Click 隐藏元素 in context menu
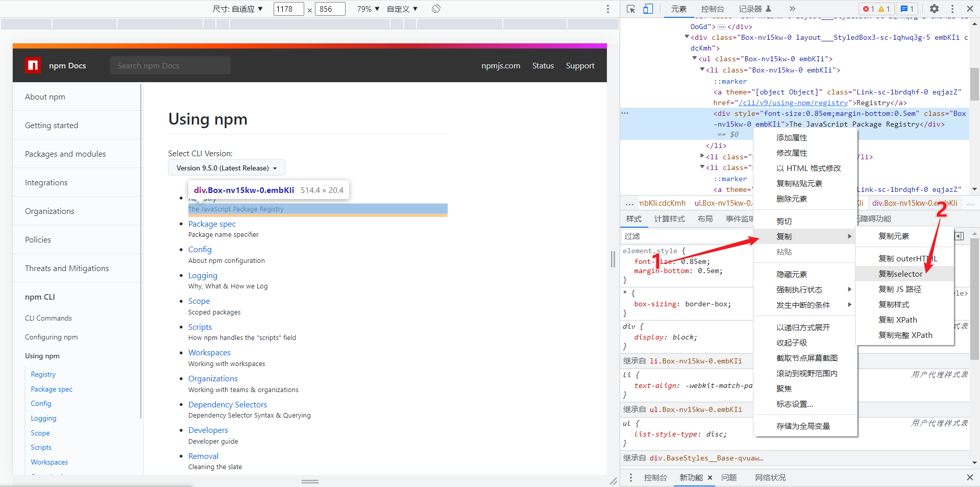This screenshot has height=487, width=980. click(805, 275)
